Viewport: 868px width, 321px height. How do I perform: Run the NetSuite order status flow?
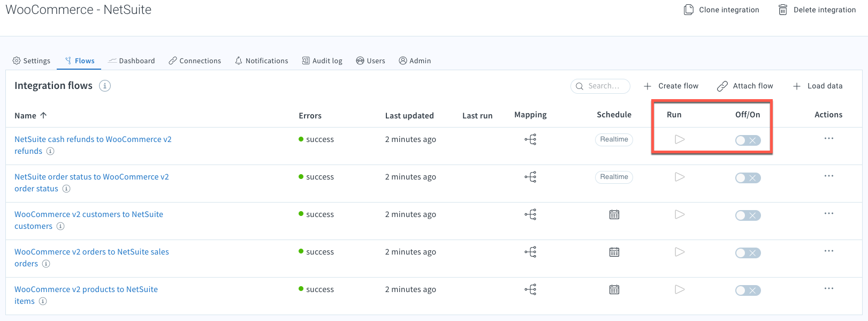[x=680, y=177]
